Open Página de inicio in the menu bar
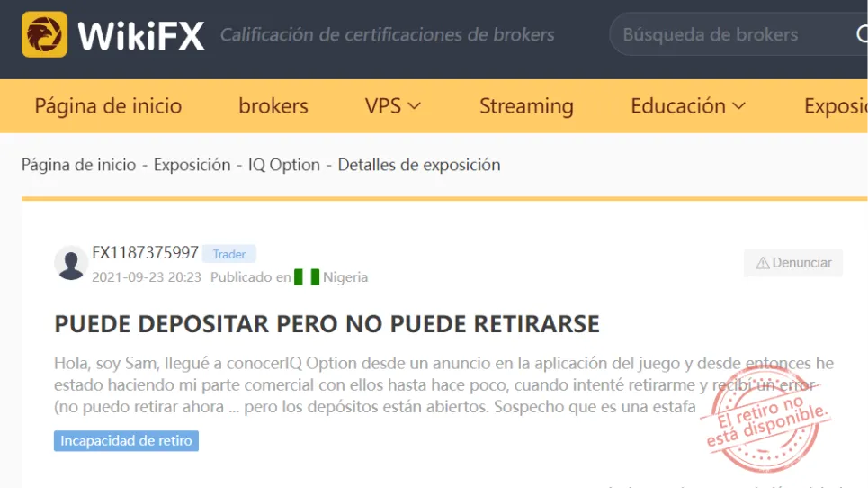Image resolution: width=868 pixels, height=488 pixels. coord(108,106)
